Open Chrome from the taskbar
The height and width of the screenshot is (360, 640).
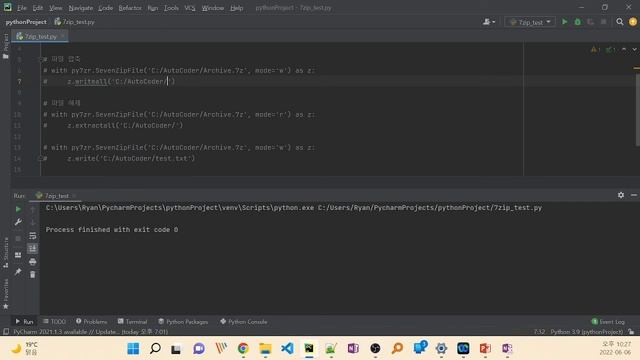pyautogui.click(x=243, y=349)
